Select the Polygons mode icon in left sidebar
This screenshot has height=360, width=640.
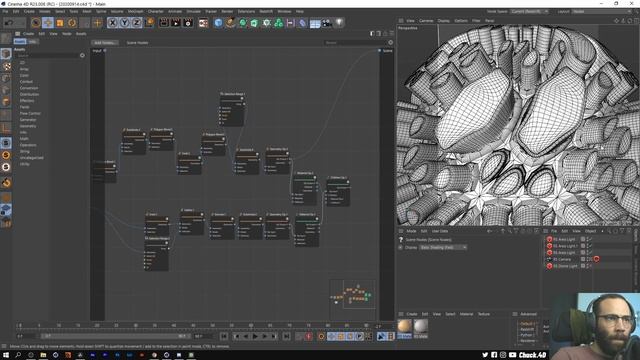(6, 102)
